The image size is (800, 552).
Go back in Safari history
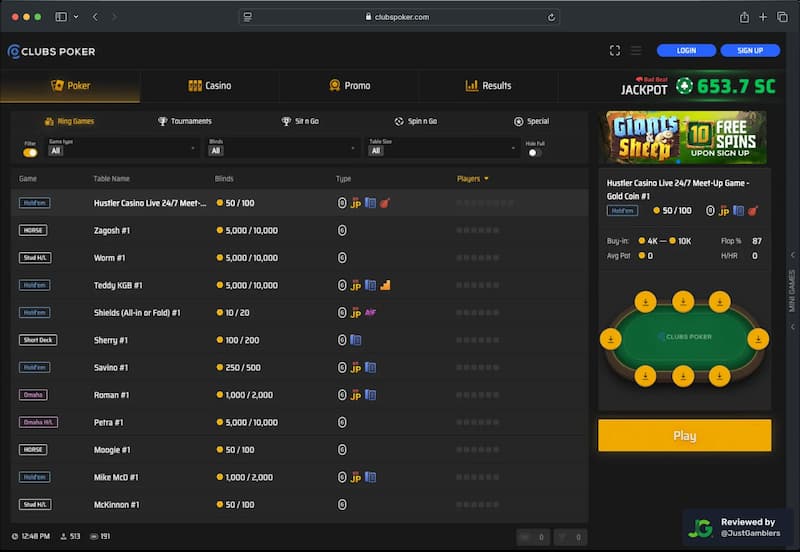pos(95,17)
